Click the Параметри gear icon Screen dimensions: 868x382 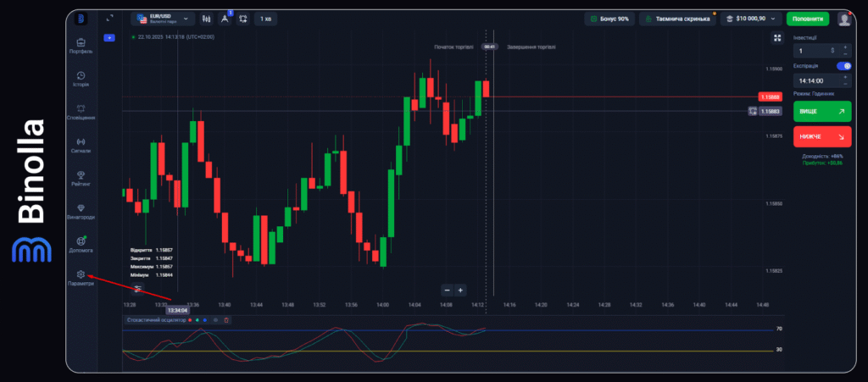[81, 274]
